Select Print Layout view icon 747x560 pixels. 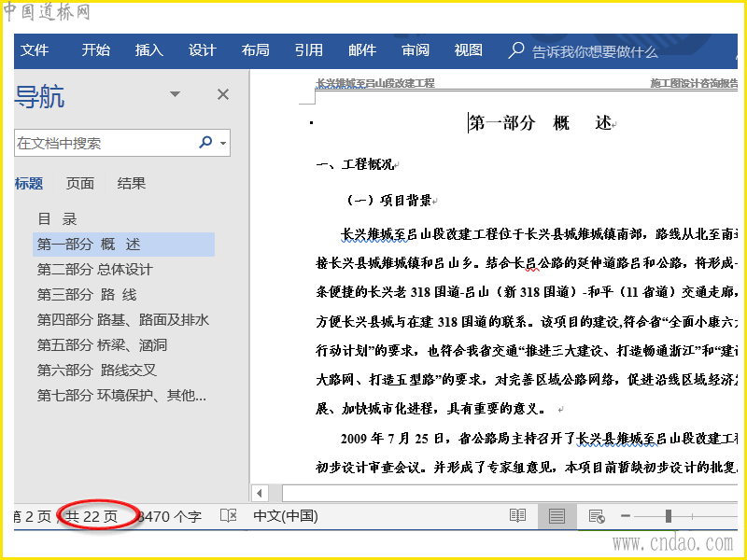pos(557,516)
